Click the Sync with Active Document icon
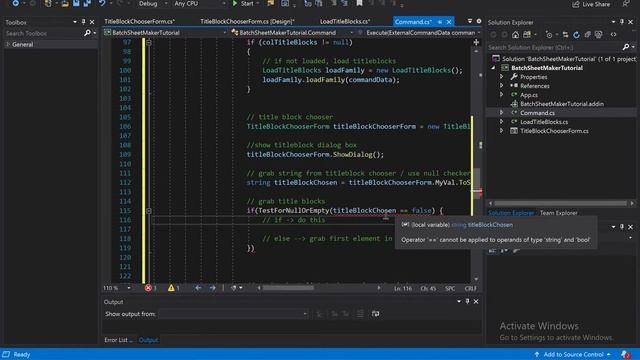This screenshot has height=360, width=640. (565, 35)
